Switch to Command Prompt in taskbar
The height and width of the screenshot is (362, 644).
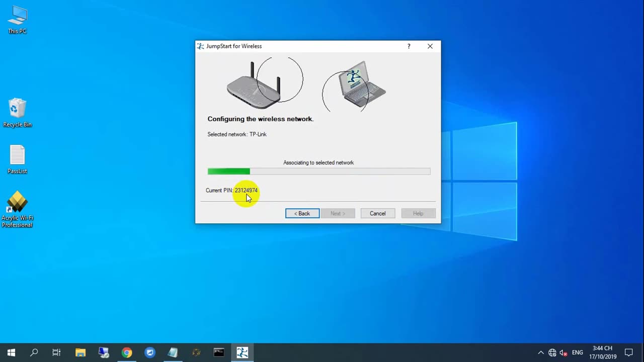tap(219, 352)
